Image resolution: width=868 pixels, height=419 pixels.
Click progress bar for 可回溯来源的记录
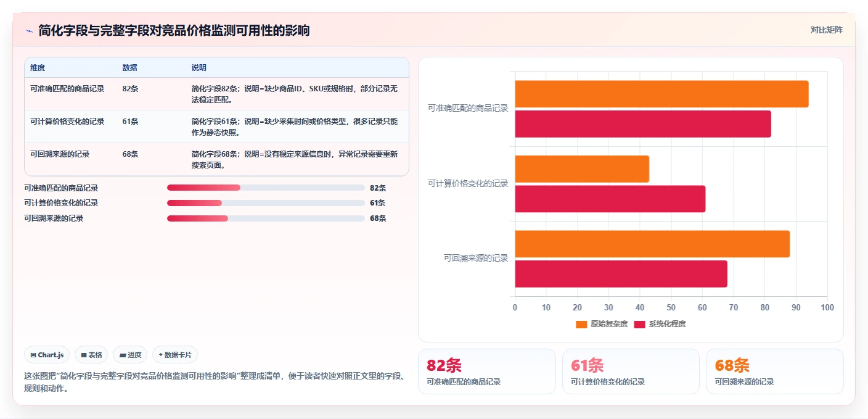266,218
